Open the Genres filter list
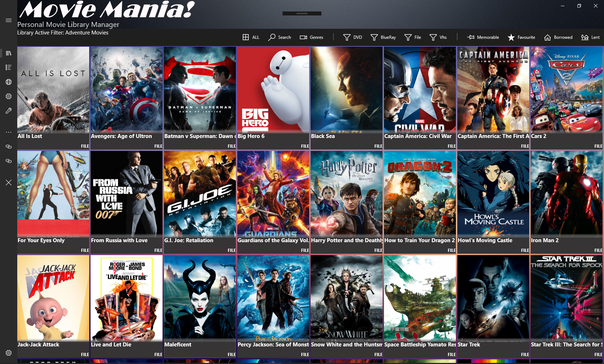This screenshot has height=364, width=604. point(311,37)
